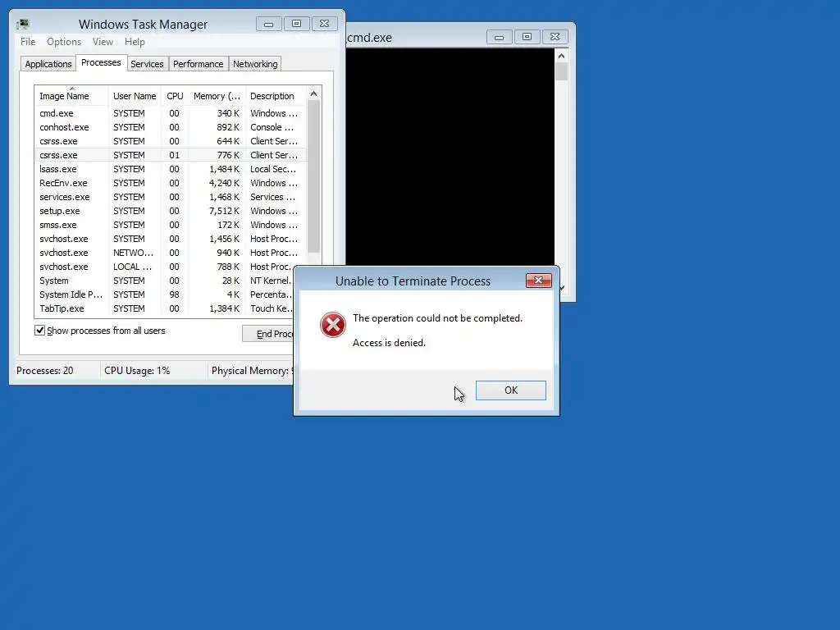This screenshot has height=630, width=840.
Task: Select the Processes tab
Action: click(101, 62)
